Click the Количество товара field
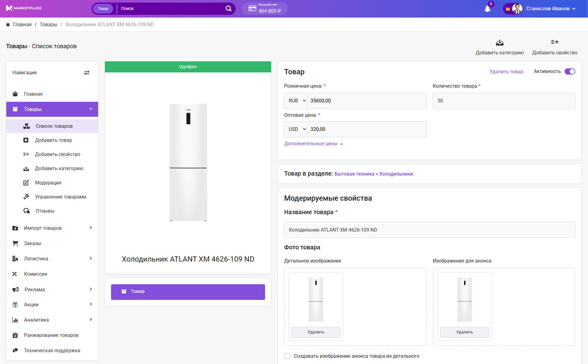 click(504, 101)
